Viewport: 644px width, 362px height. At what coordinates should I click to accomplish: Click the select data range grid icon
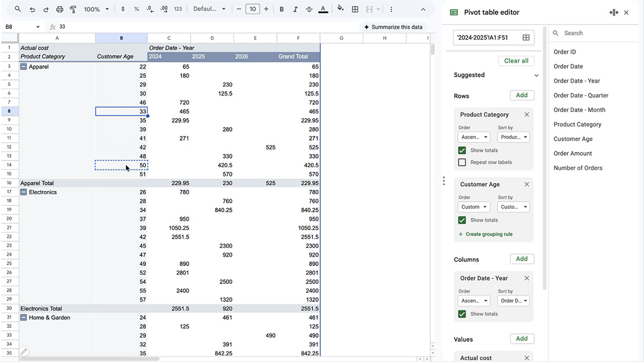526,38
